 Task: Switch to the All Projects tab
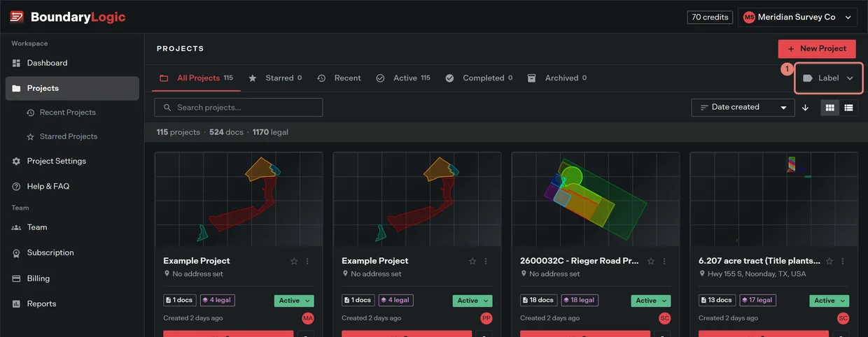(197, 78)
